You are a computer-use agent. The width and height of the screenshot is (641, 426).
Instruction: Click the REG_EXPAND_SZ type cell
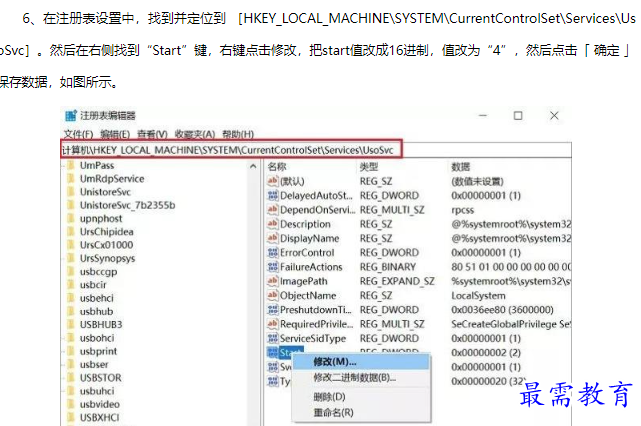397,281
